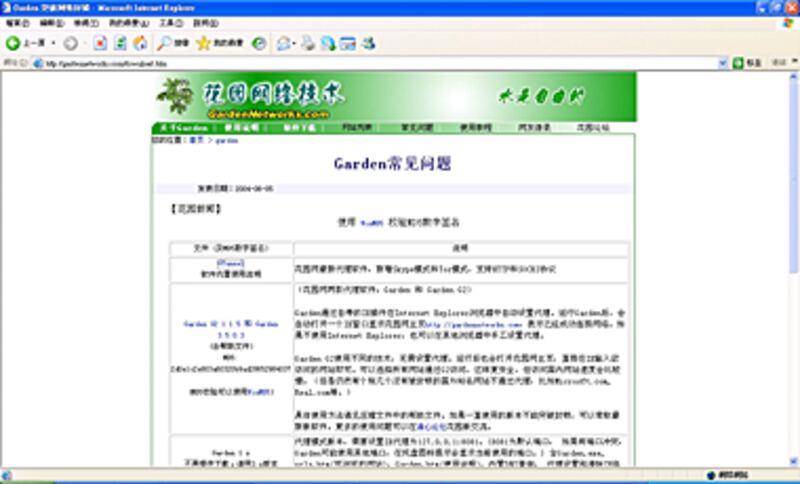Viewport: 800px width, 484px height.
Task: Open the 软件下载 navigation tab
Action: (299, 128)
